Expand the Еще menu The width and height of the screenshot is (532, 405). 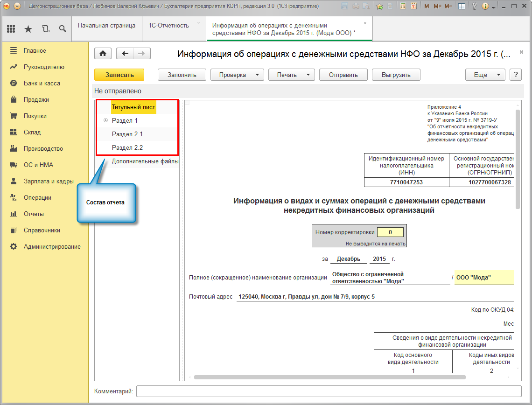tap(485, 75)
